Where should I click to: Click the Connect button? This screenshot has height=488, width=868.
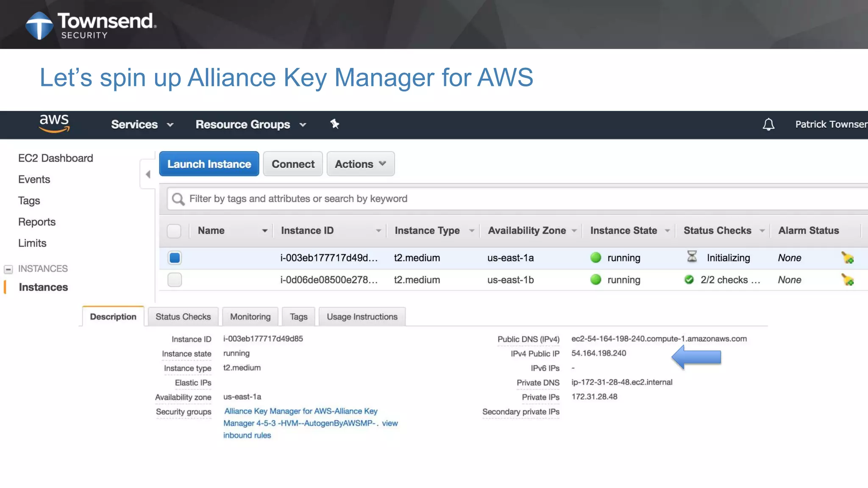coord(293,164)
